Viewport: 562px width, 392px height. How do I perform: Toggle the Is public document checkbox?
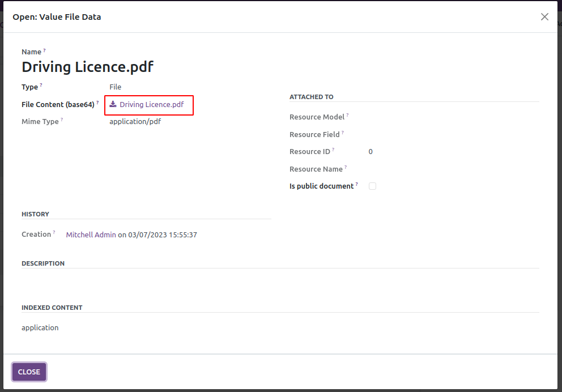372,186
